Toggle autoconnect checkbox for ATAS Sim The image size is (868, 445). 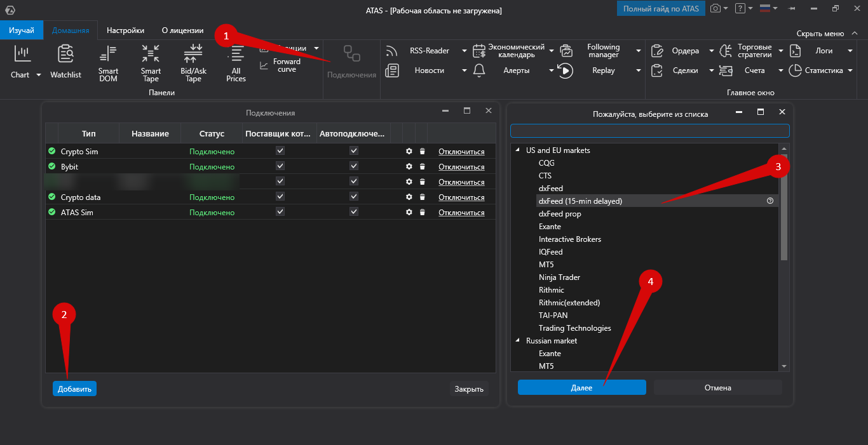coord(354,212)
